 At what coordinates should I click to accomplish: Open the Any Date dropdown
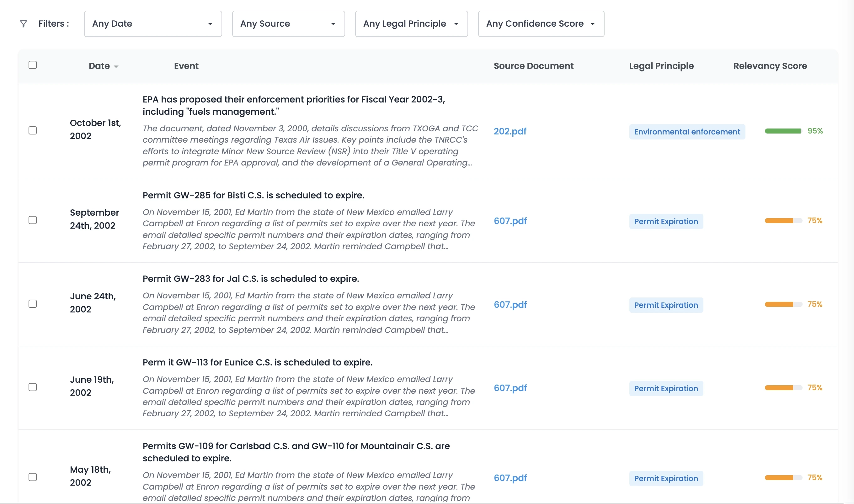(153, 24)
